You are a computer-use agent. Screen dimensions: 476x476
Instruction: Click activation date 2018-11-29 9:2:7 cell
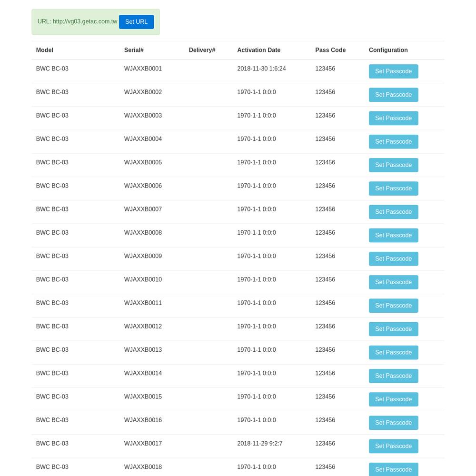(260, 444)
